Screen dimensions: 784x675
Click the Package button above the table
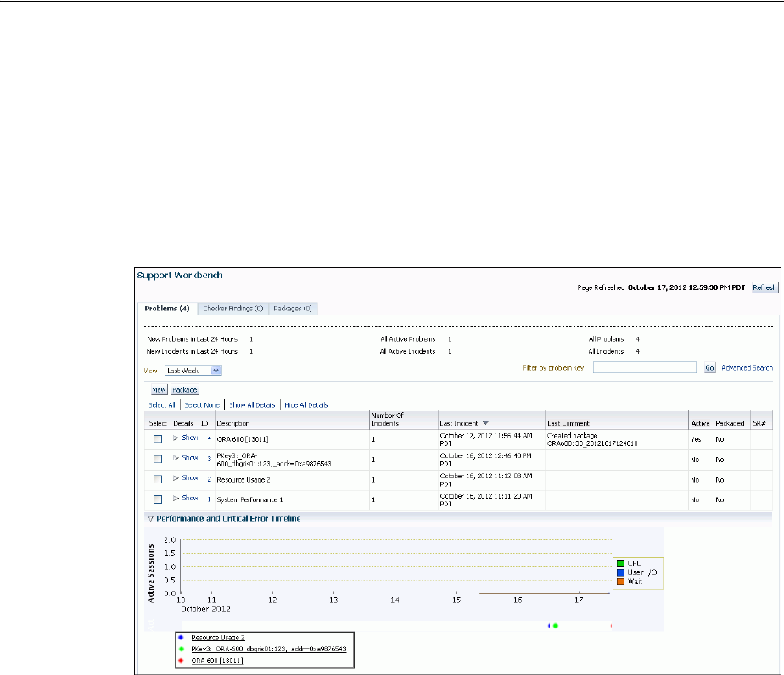click(x=185, y=390)
